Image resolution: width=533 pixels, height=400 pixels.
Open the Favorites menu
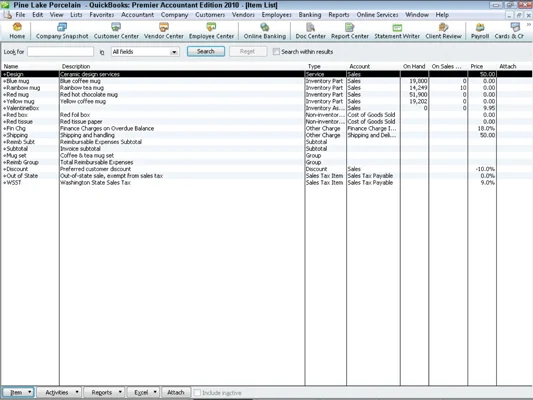tap(102, 15)
